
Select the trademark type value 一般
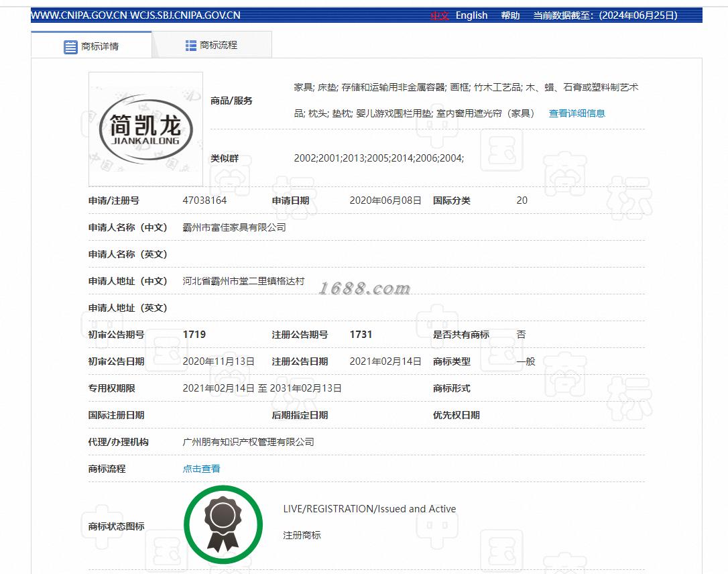(x=526, y=361)
